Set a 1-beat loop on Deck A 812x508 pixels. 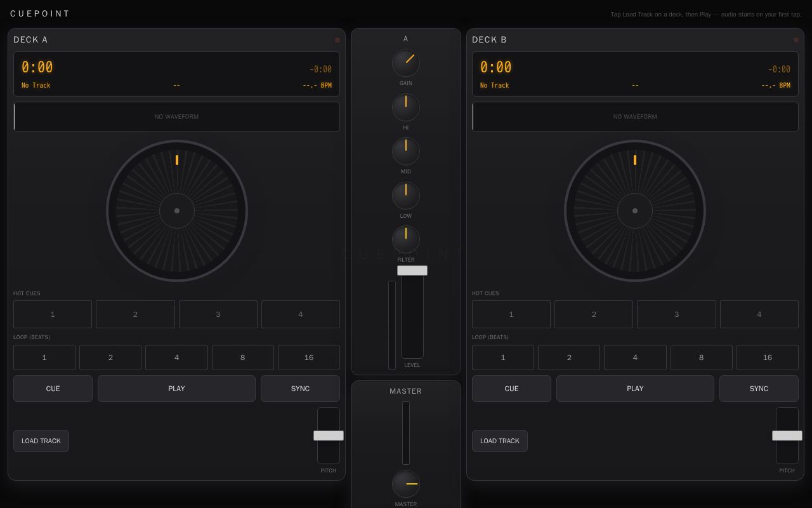click(x=44, y=358)
